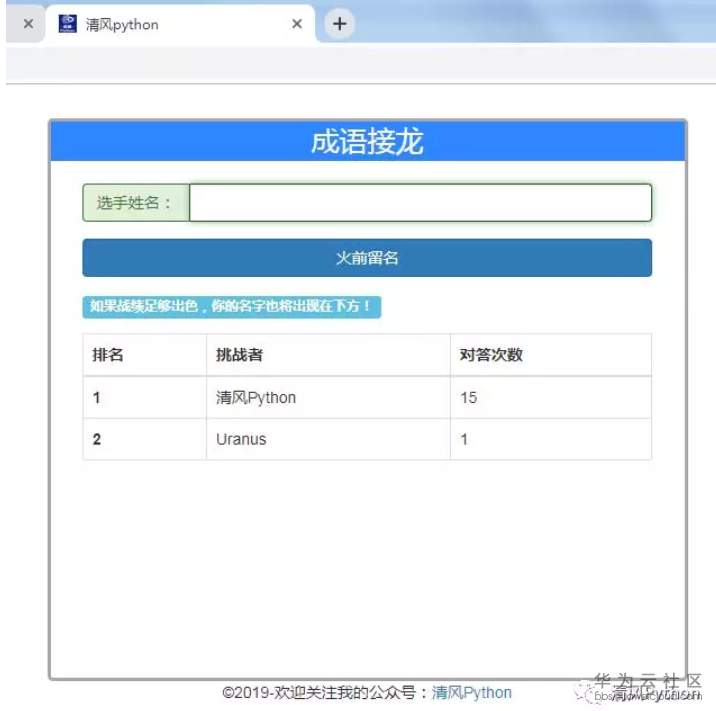Select the Uranus challenger cell
The height and width of the screenshot is (711, 716).
pyautogui.click(x=328, y=439)
